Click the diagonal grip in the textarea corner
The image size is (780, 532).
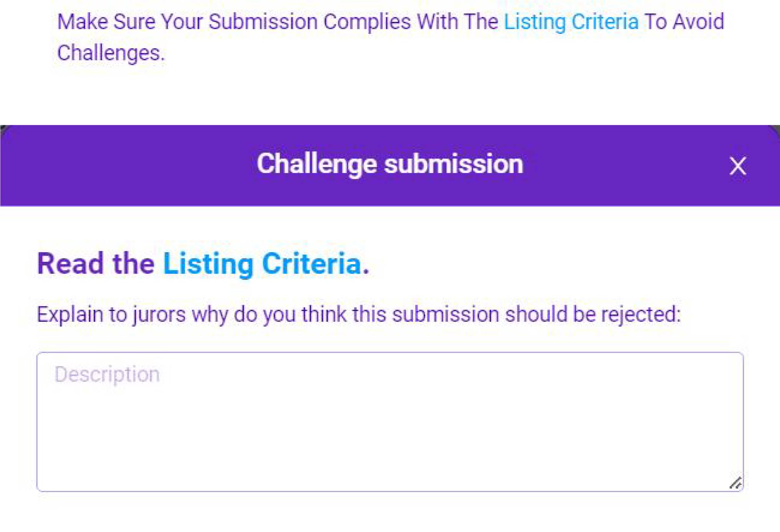click(735, 483)
